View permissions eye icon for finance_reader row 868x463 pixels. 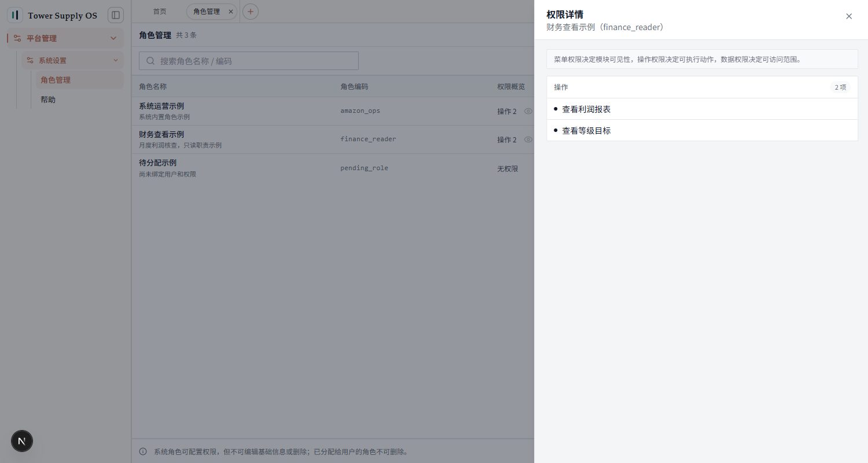528,139
